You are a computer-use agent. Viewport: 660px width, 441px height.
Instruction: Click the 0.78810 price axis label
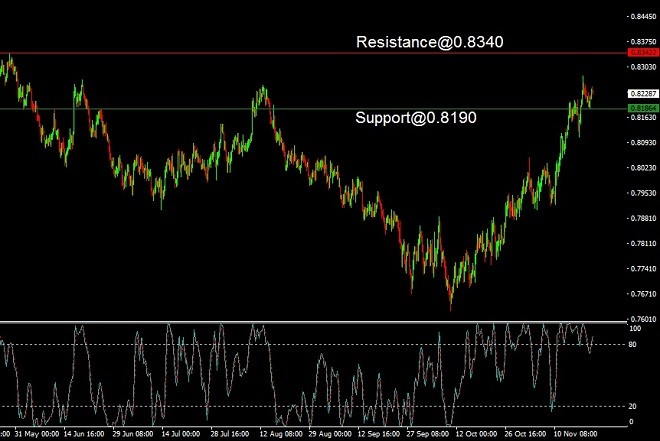click(643, 218)
